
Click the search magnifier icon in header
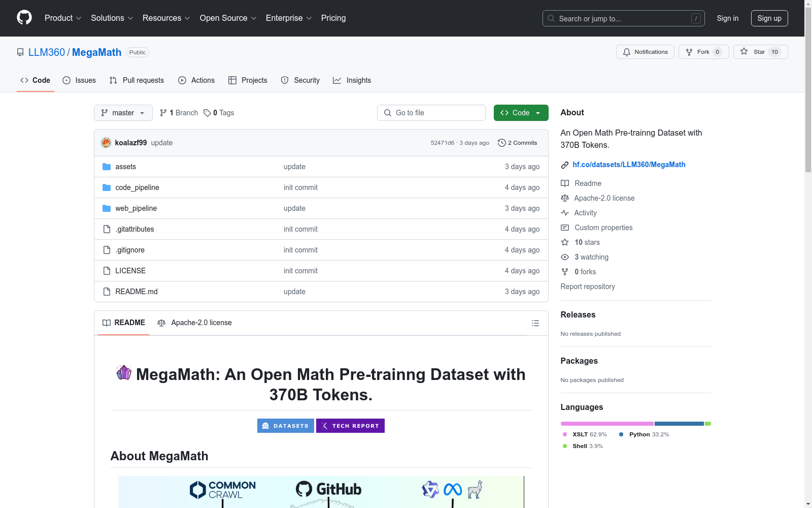(551, 18)
